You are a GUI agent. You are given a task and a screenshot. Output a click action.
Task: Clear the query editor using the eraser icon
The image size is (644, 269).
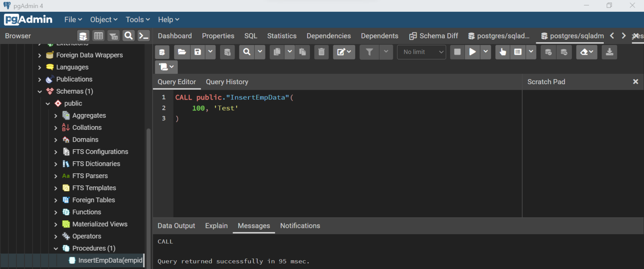coord(584,52)
